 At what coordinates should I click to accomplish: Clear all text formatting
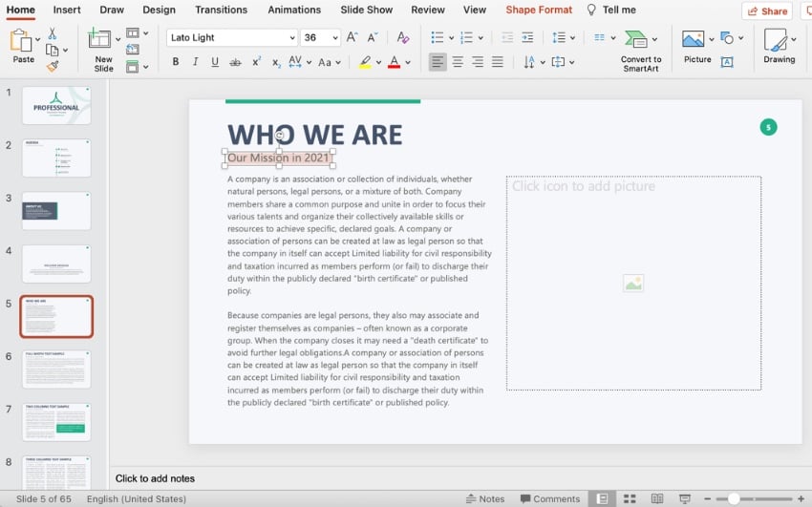click(x=403, y=37)
